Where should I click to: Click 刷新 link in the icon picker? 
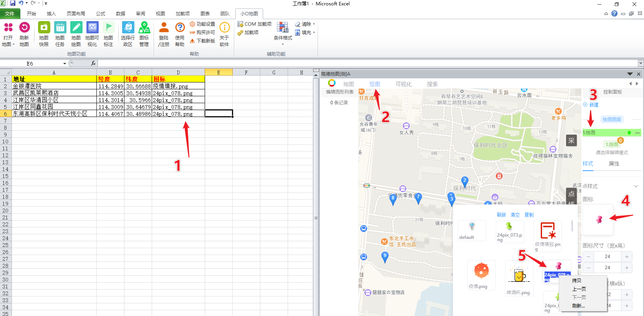click(502, 215)
